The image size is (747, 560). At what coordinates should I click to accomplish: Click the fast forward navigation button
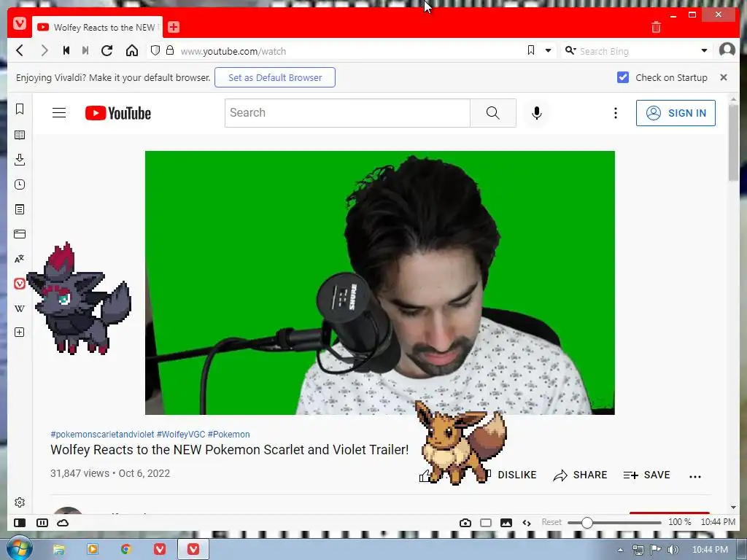[85, 50]
